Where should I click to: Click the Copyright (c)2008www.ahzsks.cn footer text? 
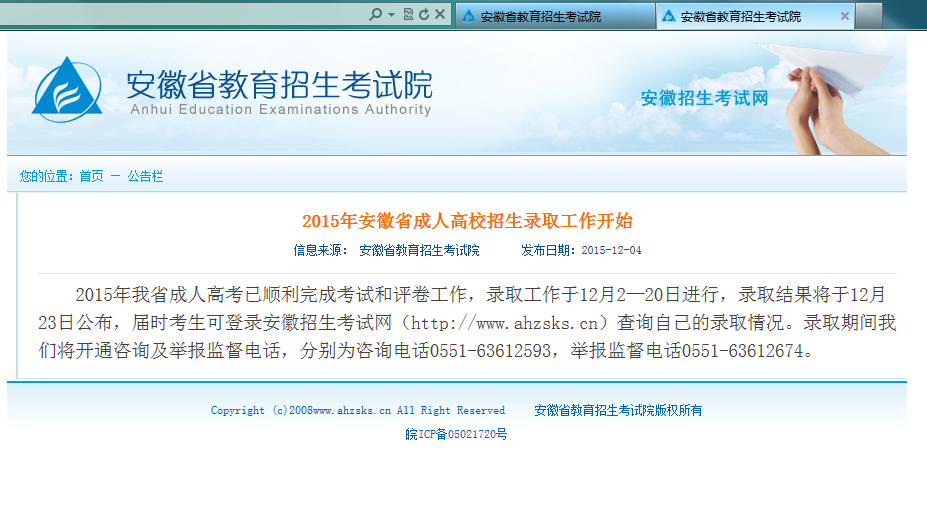pos(358,410)
